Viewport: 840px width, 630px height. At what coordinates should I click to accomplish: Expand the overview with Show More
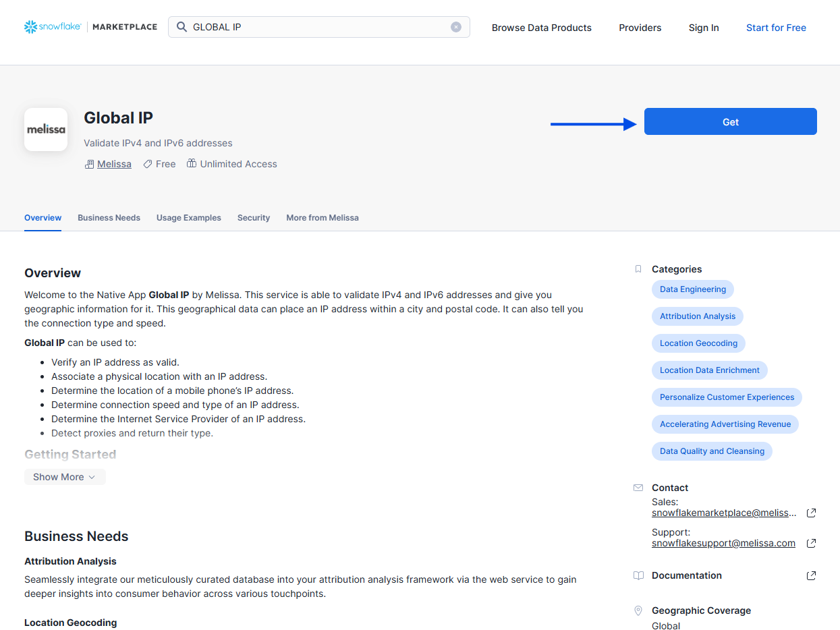point(65,477)
